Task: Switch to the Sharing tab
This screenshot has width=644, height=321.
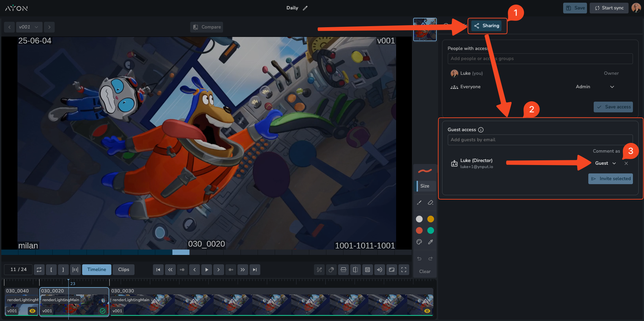Action: pos(487,26)
